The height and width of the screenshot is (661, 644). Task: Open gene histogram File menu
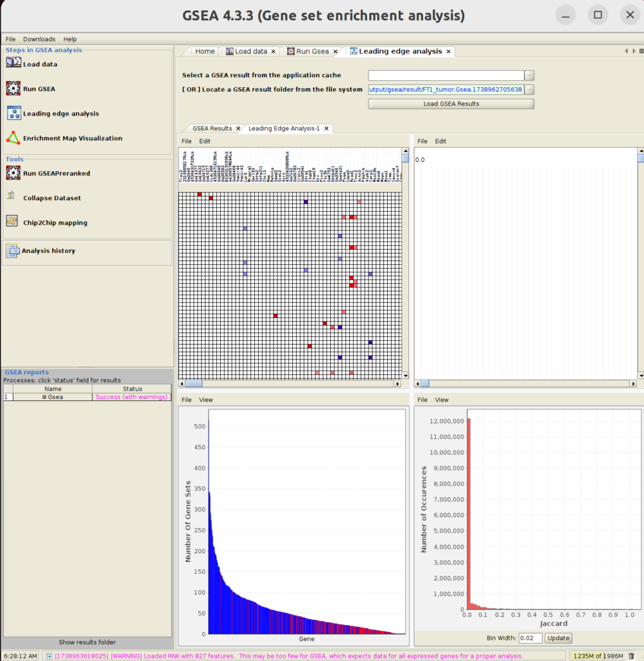[186, 400]
